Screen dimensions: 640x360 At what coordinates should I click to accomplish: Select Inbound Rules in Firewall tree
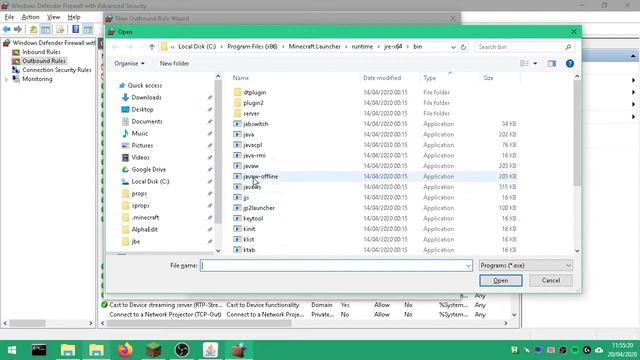(x=41, y=52)
